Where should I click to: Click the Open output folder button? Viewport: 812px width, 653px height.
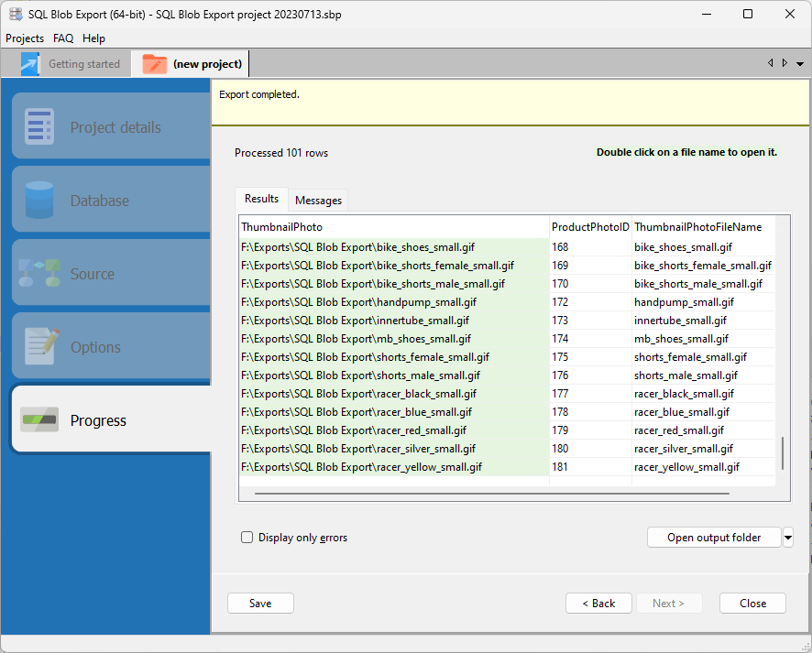714,538
